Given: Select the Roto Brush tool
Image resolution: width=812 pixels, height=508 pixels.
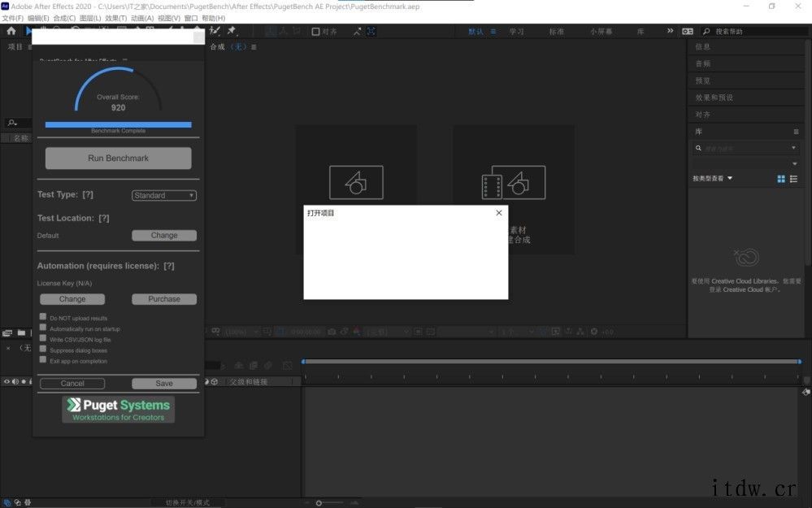Looking at the screenshot, I should tap(215, 31).
